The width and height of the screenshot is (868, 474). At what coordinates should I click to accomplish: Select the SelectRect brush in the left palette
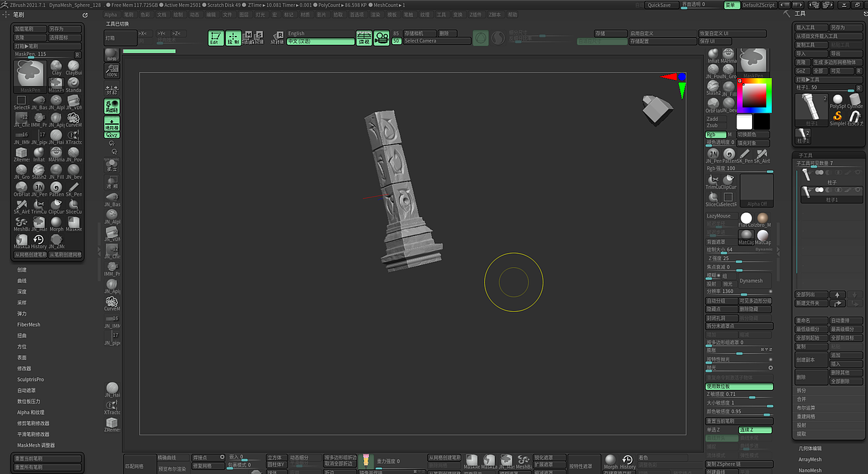click(22, 102)
